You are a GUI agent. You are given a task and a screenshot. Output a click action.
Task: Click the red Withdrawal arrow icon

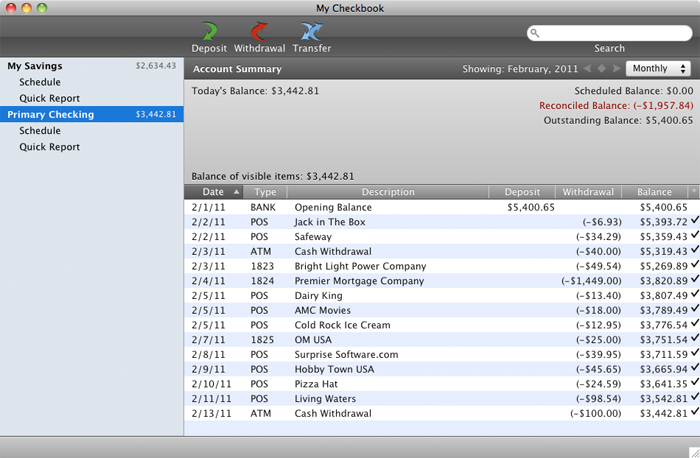pos(260,32)
